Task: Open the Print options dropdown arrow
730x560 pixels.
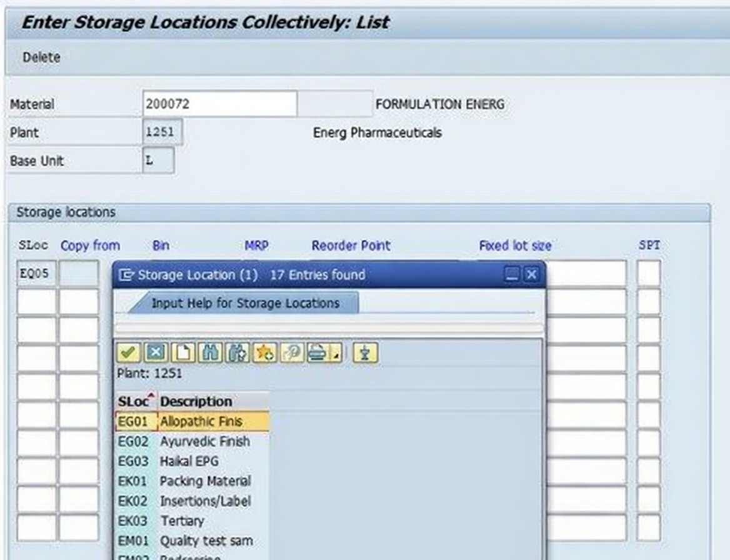Action: (x=336, y=356)
